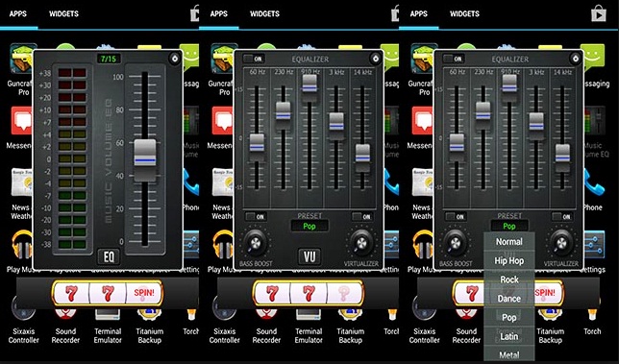Close the equalizer panel with the open preset list
Screen dimensions: 619x364
coord(575,59)
